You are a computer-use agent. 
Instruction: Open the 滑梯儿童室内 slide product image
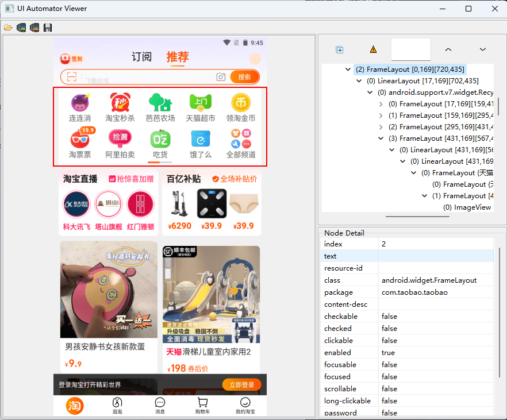point(211,294)
